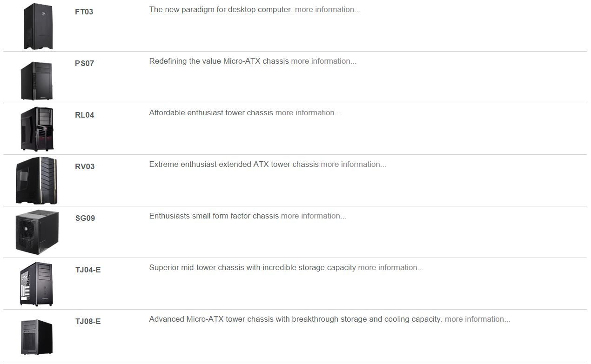Image resolution: width=591 pixels, height=364 pixels.
Task: Click the RV03 model label
Action: pos(84,167)
